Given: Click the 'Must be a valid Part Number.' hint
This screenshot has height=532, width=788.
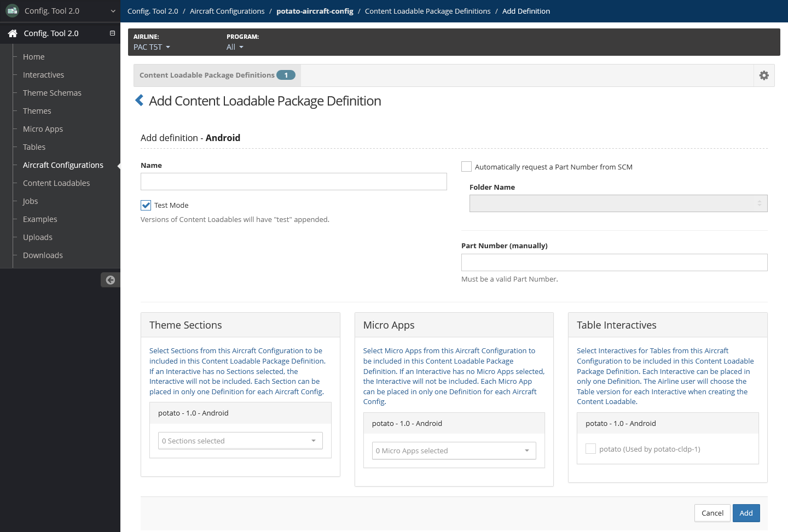Looking at the screenshot, I should (x=509, y=279).
